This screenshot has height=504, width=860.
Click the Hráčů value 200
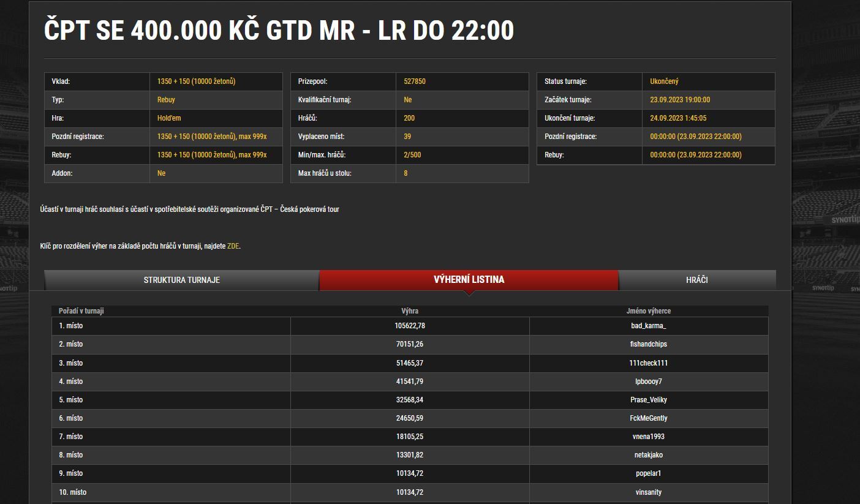coord(409,118)
